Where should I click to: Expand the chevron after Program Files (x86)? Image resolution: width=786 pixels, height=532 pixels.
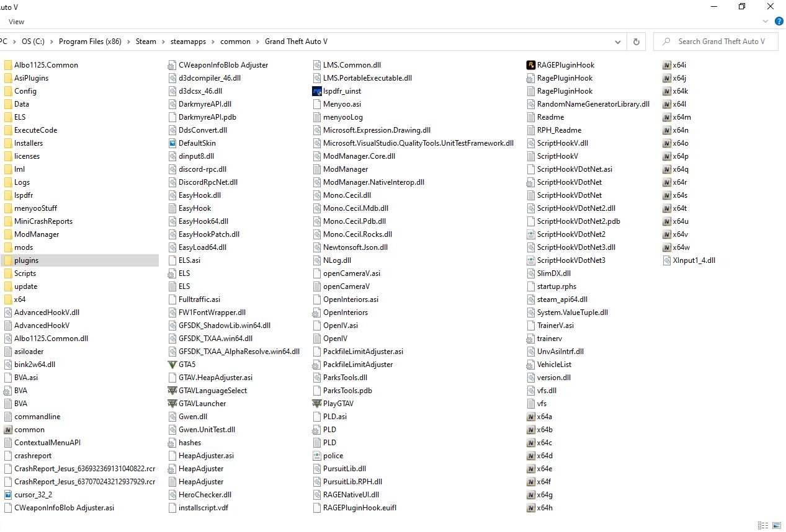tap(128, 42)
